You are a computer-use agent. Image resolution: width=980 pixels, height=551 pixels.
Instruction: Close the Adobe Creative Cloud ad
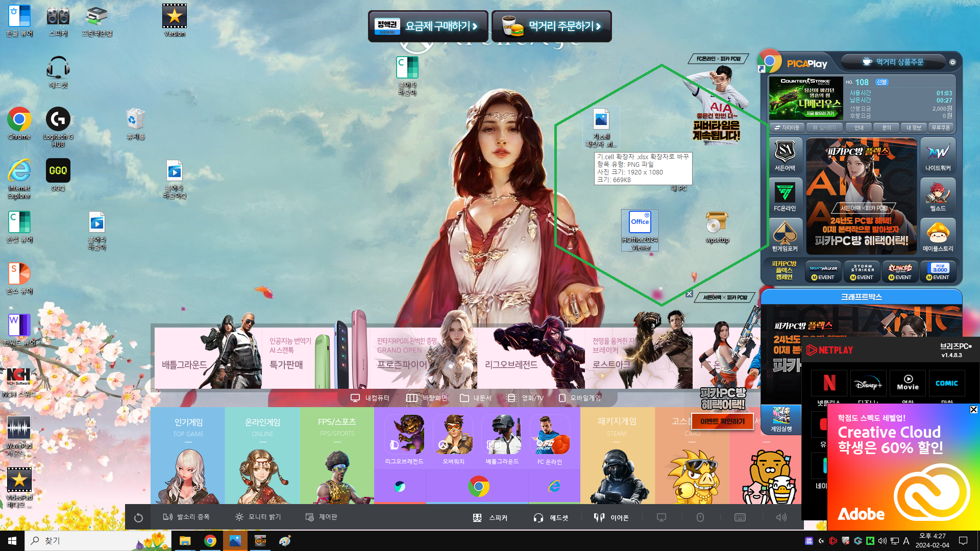coord(973,410)
